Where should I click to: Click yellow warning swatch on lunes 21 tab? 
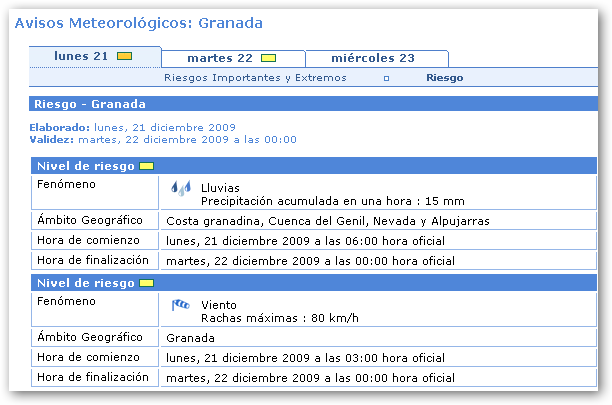[125, 56]
